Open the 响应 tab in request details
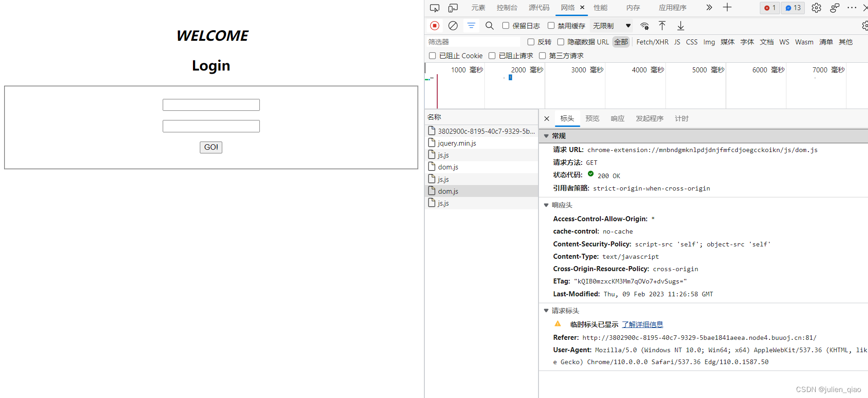This screenshot has height=398, width=868. click(617, 118)
